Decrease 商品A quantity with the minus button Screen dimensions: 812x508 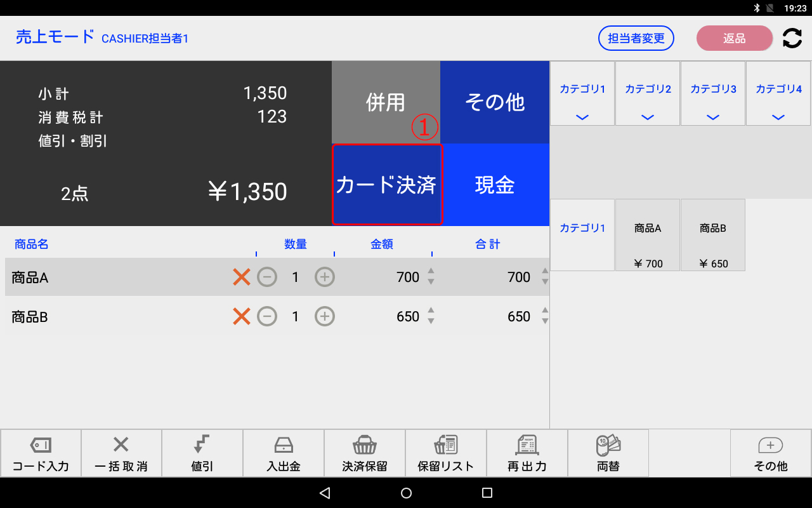point(267,277)
